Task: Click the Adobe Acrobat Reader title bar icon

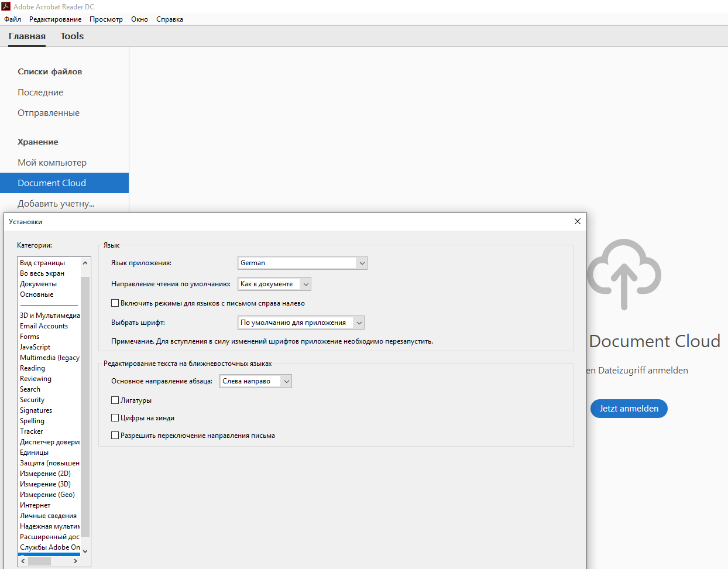Action: coord(6,6)
